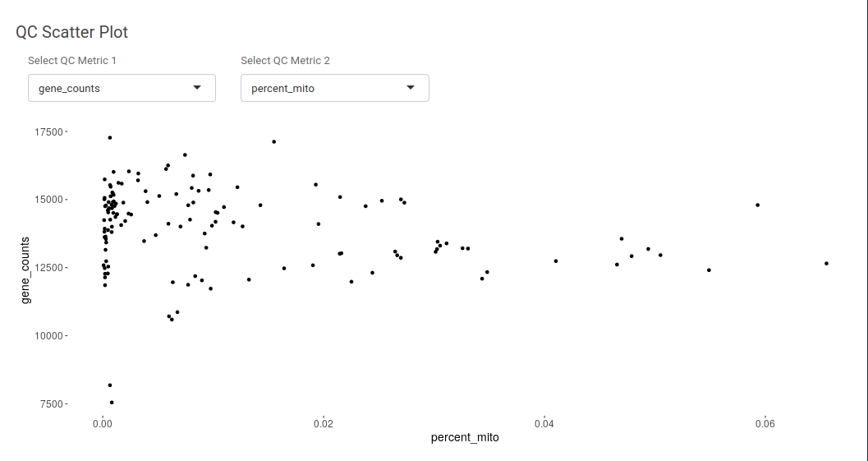The image size is (868, 461).
Task: Click the 10000 y-axis tick label
Action: [48, 336]
